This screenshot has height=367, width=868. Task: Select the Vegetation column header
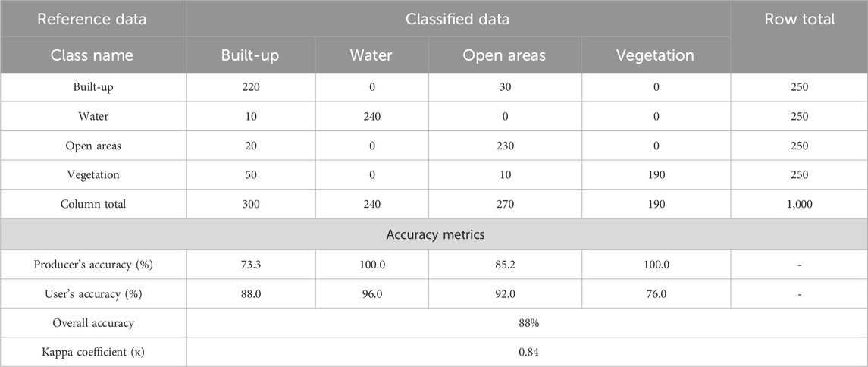[656, 55]
